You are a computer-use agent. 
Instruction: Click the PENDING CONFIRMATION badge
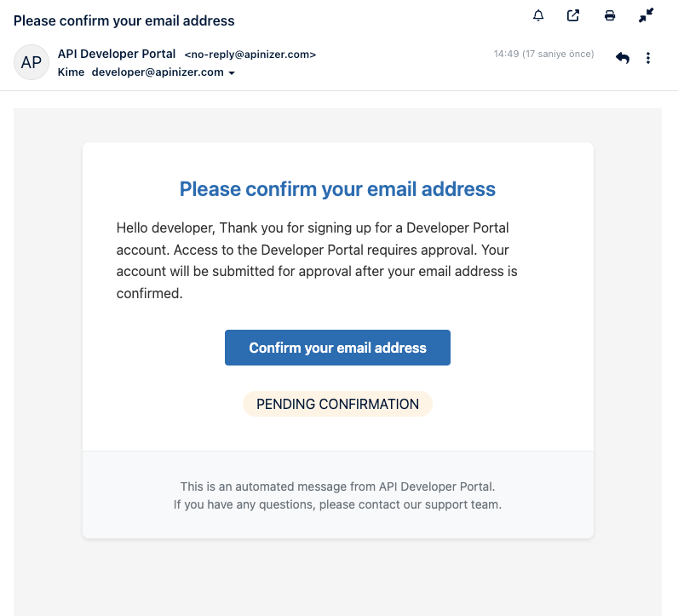[337, 404]
